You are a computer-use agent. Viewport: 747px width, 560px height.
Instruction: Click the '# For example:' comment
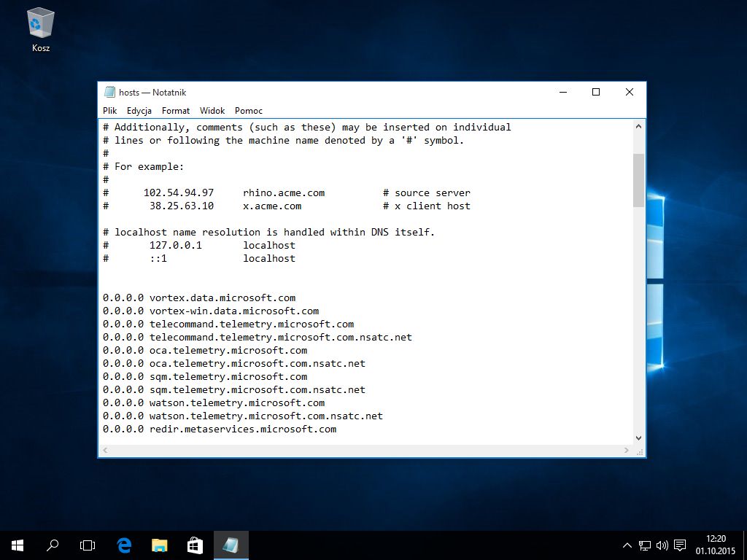[144, 167]
